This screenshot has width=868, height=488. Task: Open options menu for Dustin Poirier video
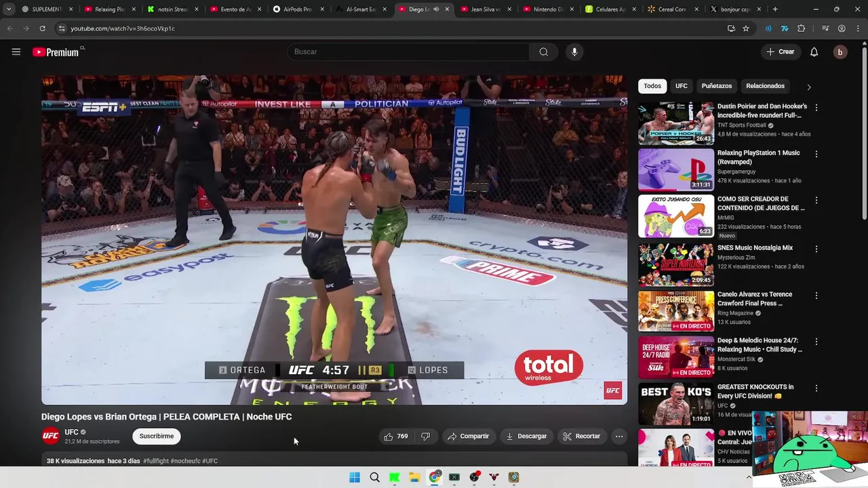pyautogui.click(x=816, y=108)
